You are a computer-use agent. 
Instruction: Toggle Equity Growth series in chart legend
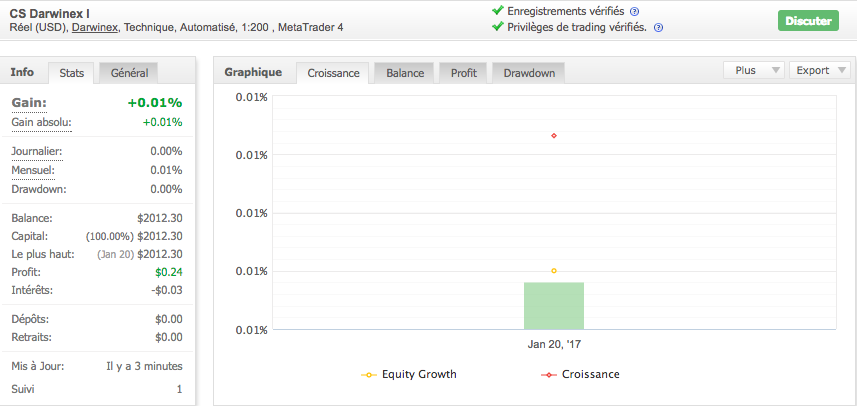(x=409, y=374)
